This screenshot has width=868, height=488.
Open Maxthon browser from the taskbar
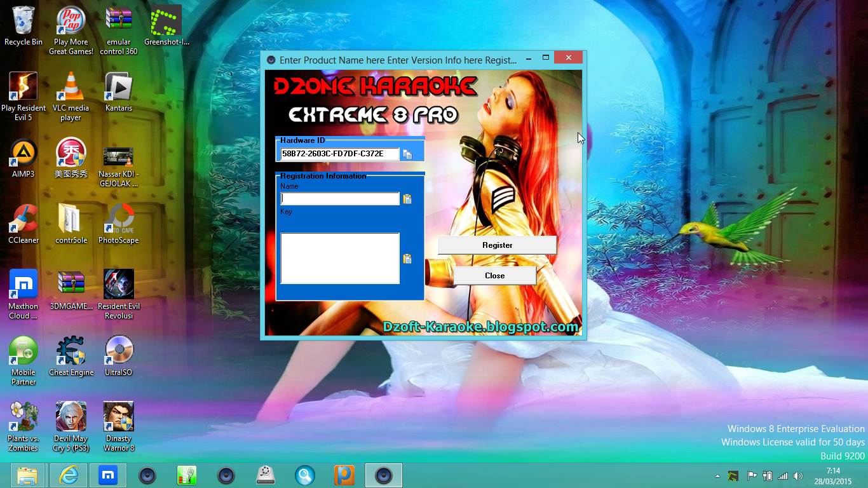108,475
